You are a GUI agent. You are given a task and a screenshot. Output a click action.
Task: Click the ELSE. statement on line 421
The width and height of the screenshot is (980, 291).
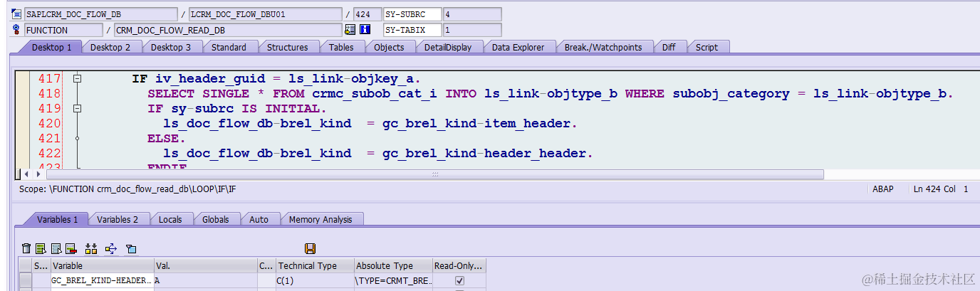[167, 139]
